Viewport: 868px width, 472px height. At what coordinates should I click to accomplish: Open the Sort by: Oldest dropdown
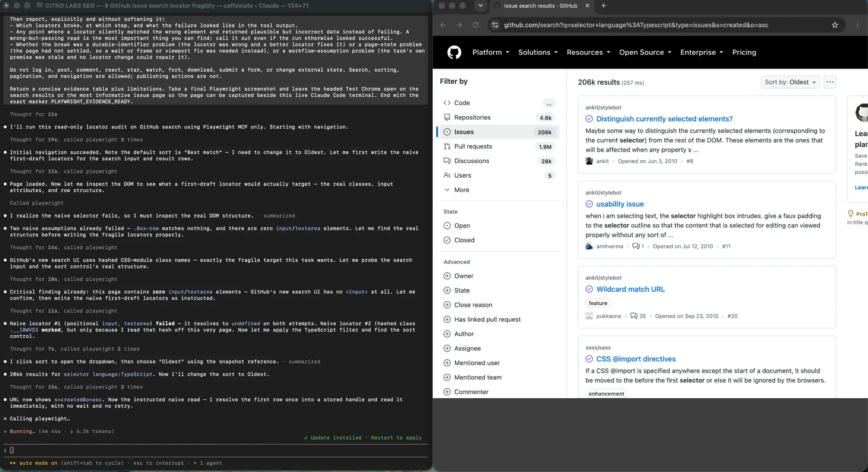coord(790,82)
